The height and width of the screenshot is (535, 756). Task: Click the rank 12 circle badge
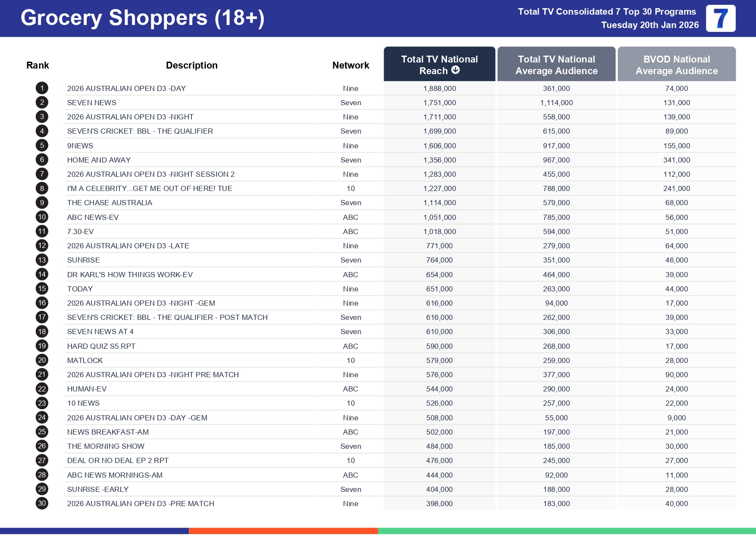[x=42, y=246]
